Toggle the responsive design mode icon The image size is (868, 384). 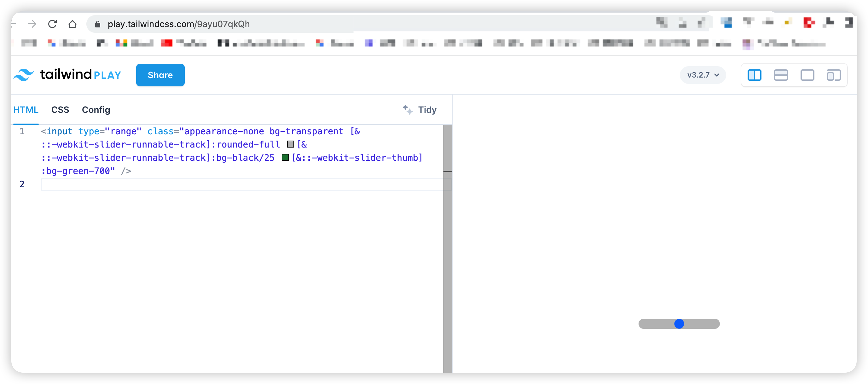pos(833,75)
